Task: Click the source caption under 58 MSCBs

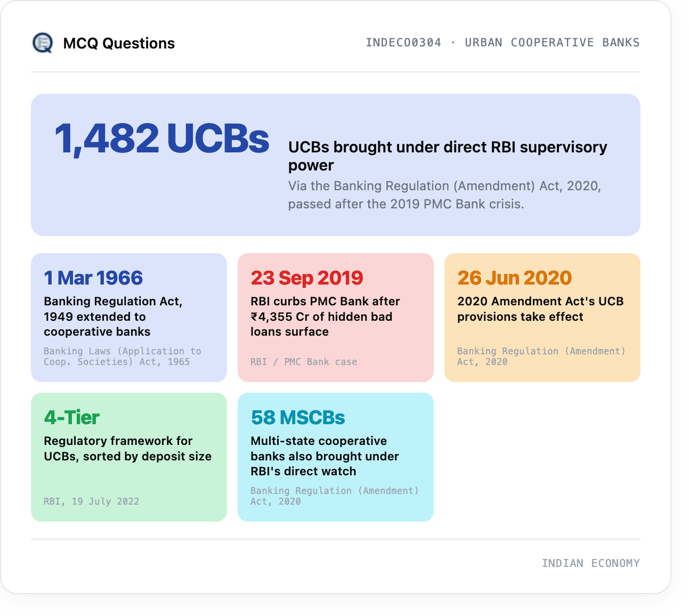Action: (x=335, y=496)
